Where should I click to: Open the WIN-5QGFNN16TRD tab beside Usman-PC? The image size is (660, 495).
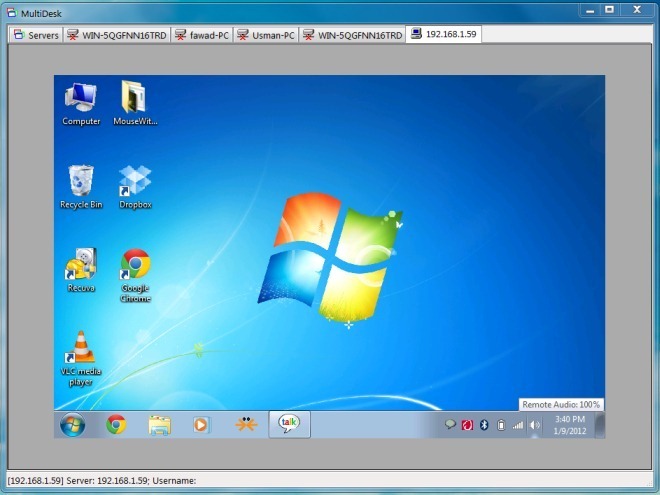coord(353,35)
